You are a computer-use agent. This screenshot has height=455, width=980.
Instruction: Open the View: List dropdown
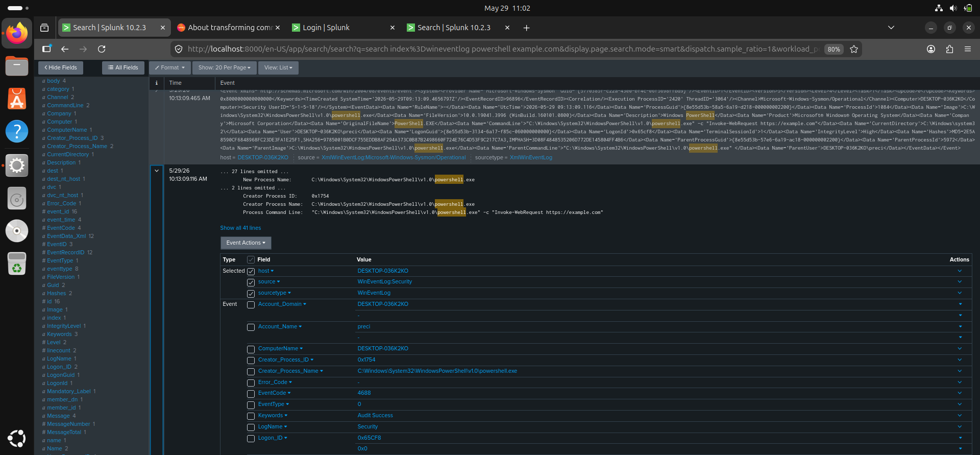point(279,67)
